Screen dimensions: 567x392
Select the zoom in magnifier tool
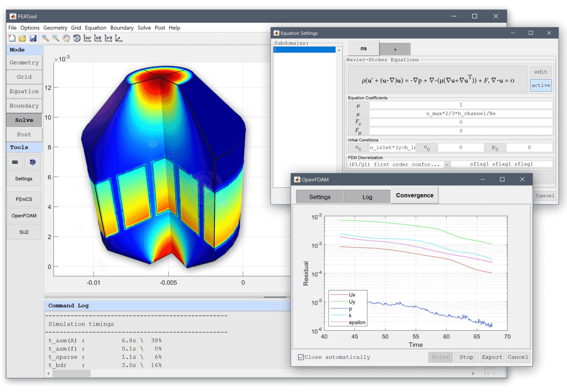[x=45, y=38]
